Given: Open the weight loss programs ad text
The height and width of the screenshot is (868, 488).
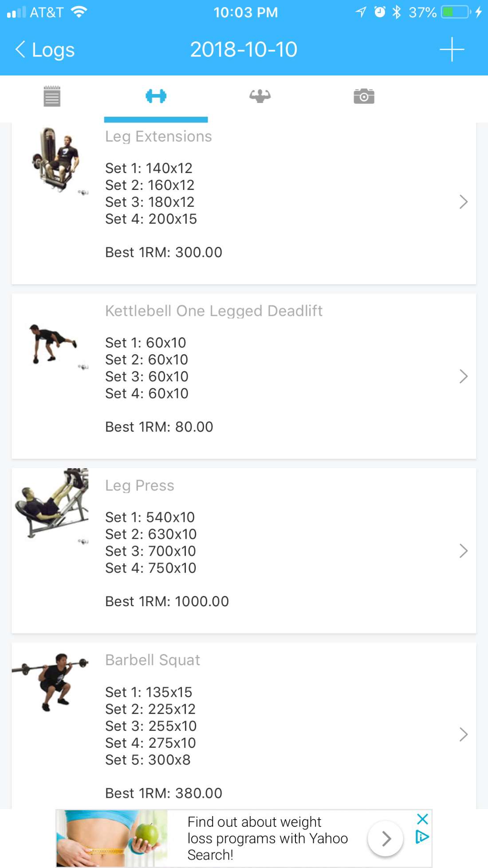Looking at the screenshot, I should click(x=267, y=838).
